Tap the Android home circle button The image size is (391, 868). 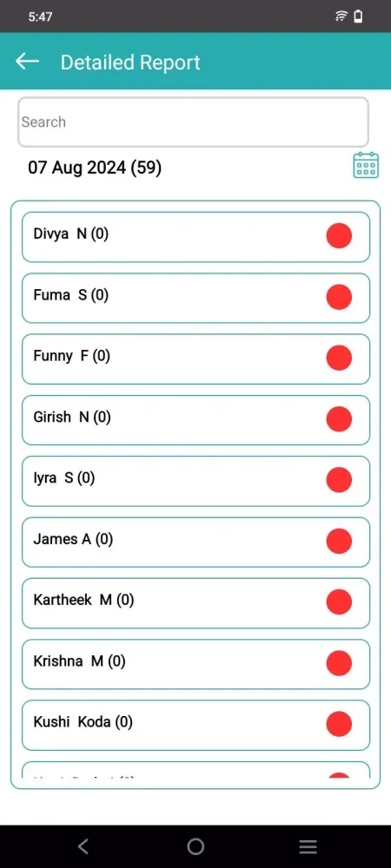tap(195, 845)
